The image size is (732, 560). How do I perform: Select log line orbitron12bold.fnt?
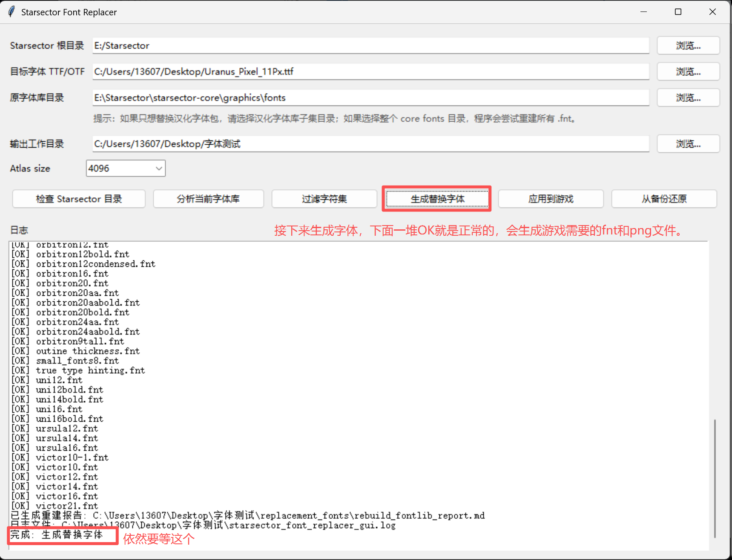(70, 254)
